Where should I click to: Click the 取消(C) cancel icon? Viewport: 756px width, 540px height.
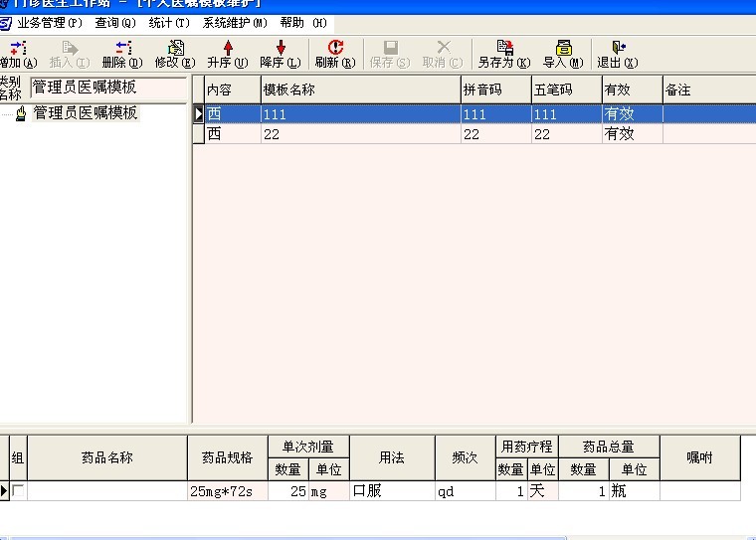tap(444, 48)
